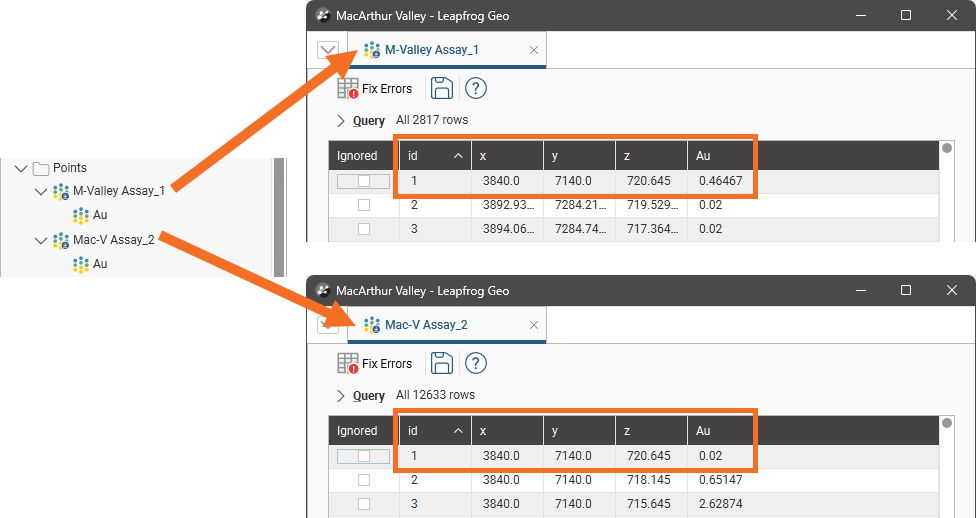Close the Mac-V Assay_2 tab
This screenshot has width=976, height=518.
point(533,325)
